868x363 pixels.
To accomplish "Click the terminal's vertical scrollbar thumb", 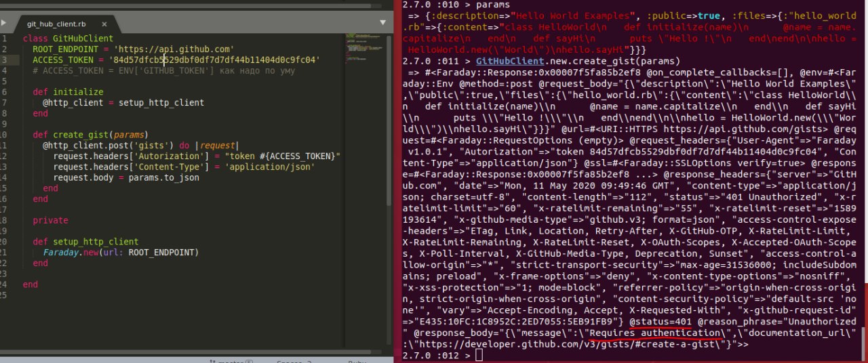I will pos(864,343).
